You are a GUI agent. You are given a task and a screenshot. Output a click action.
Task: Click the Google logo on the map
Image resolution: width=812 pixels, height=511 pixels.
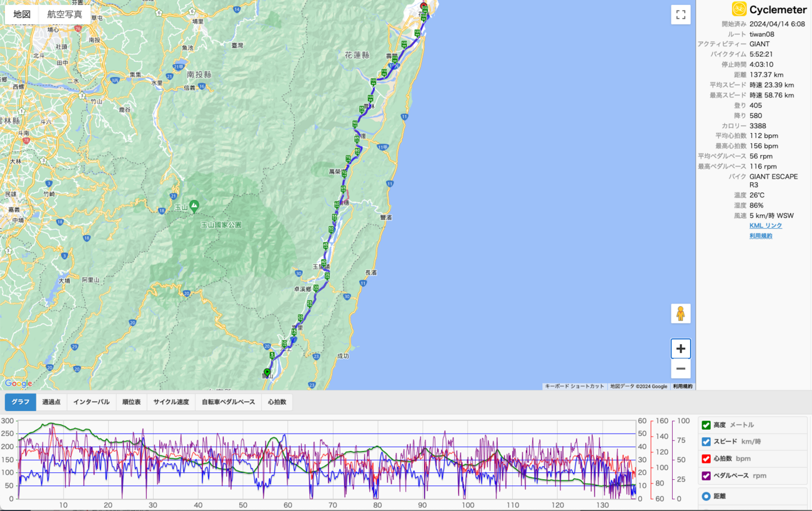[18, 384]
